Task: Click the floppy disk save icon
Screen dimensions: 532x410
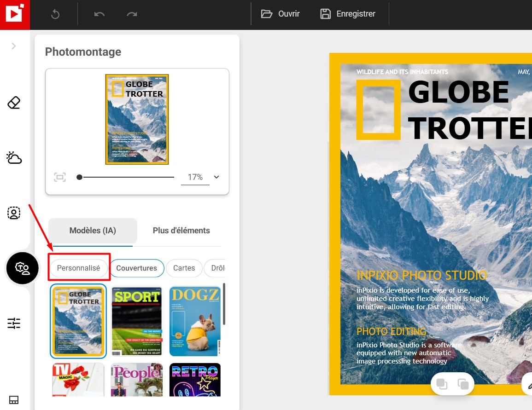Action: pos(325,14)
